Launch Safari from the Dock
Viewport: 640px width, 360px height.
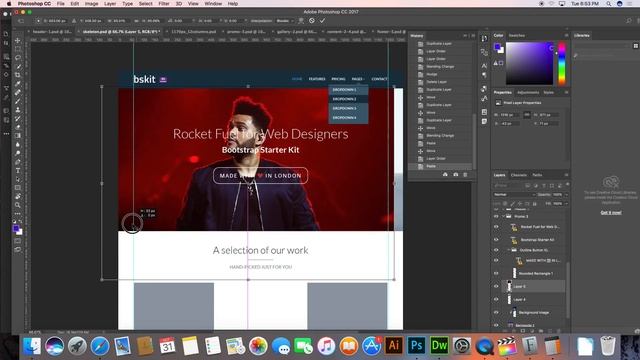[x=100, y=346]
